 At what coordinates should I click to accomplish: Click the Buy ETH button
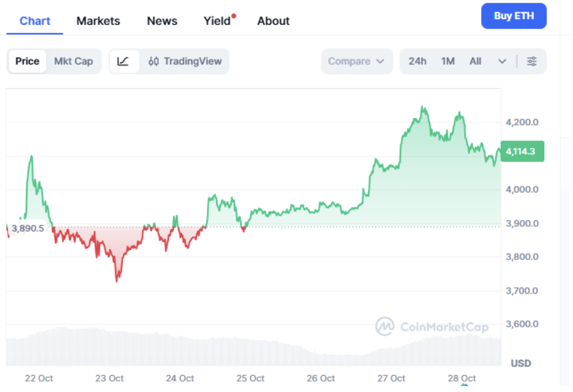click(514, 16)
